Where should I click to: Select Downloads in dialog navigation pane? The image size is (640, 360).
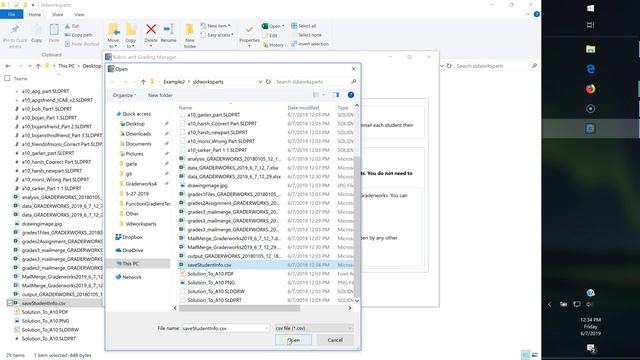138,134
